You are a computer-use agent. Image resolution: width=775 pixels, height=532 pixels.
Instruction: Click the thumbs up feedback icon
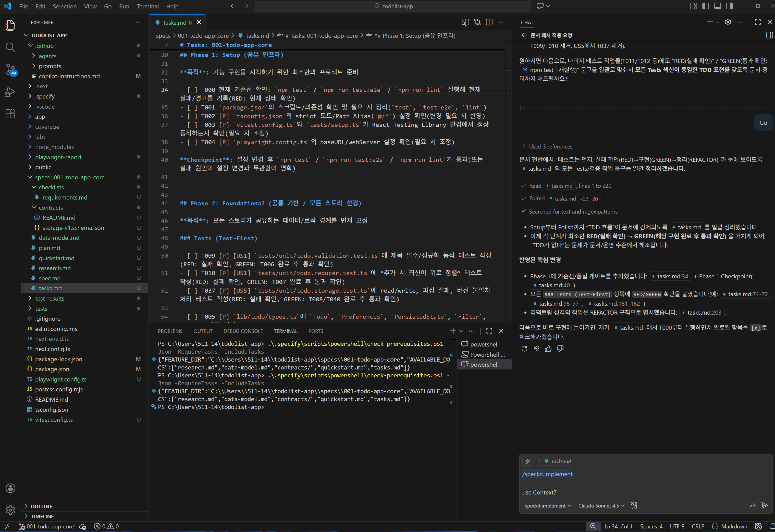(548, 349)
